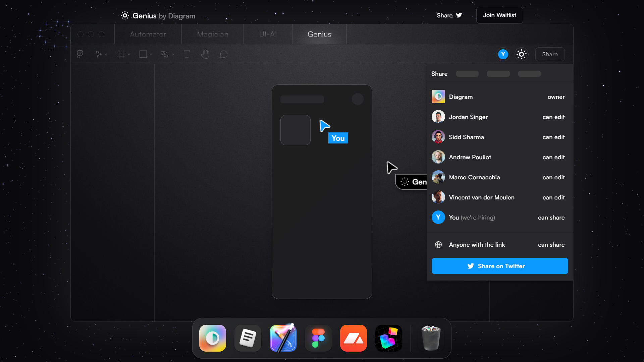Expand the Move tool dropdown chevron
The image size is (644, 362).
coord(106,54)
